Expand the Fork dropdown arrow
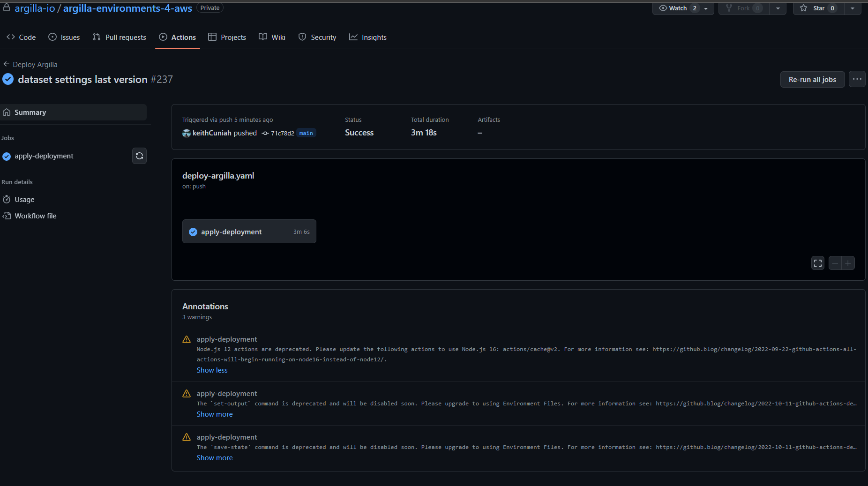The width and height of the screenshot is (868, 486). click(778, 8)
